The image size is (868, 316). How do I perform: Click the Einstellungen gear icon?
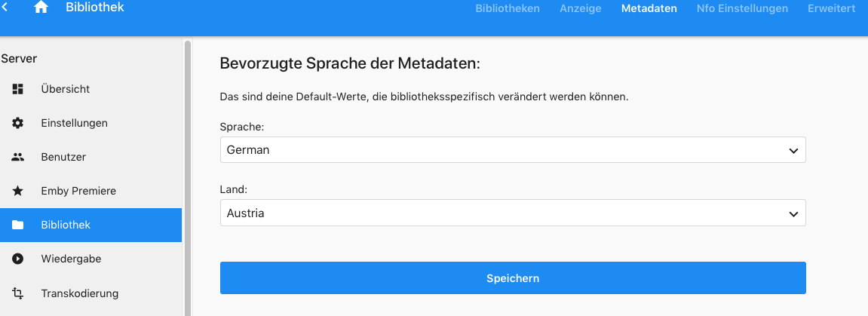(x=17, y=123)
